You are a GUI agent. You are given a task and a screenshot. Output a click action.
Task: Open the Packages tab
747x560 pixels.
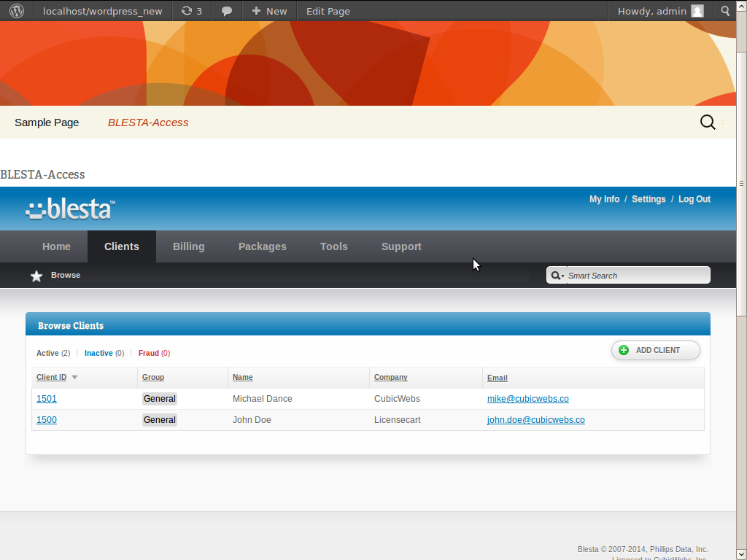[263, 246]
